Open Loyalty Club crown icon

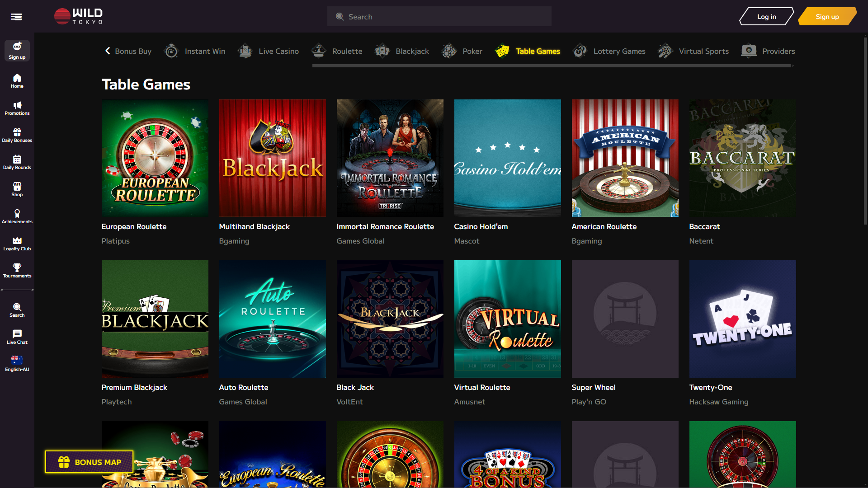click(x=17, y=240)
